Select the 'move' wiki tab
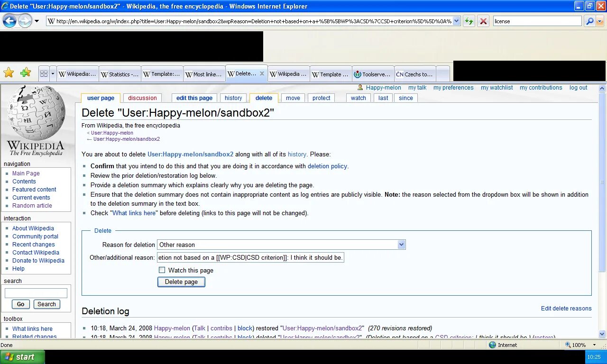 [x=293, y=98]
